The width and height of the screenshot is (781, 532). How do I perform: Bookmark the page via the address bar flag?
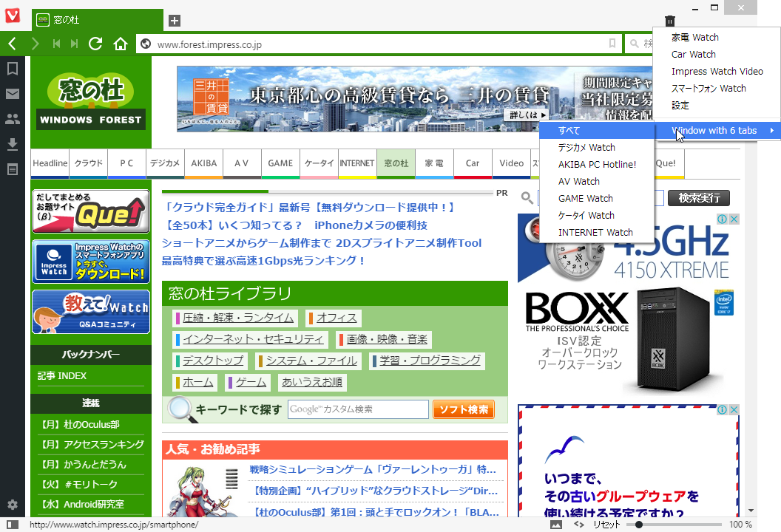tap(612, 44)
